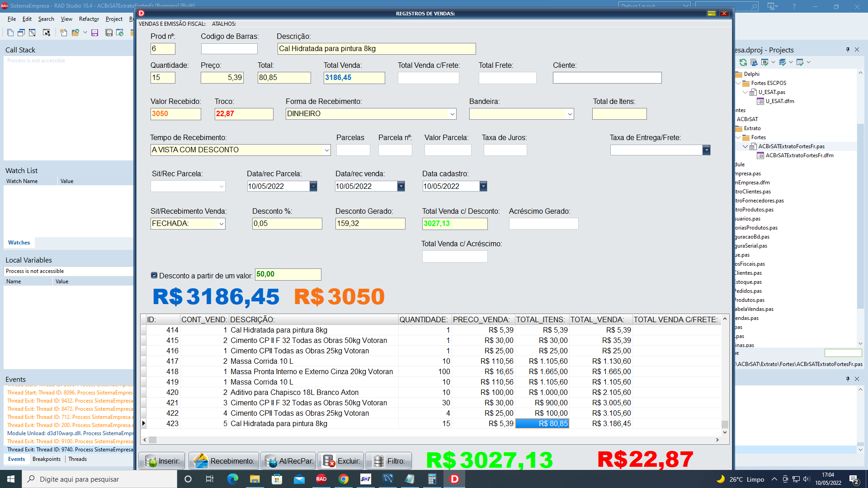Image resolution: width=868 pixels, height=488 pixels.
Task: Switch to the Breakpoints tab
Action: tap(47, 459)
